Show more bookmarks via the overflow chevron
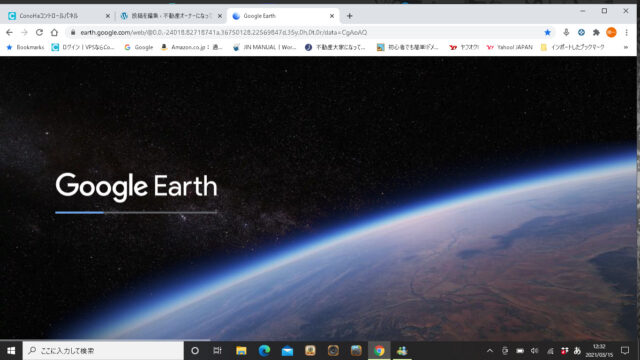 [x=626, y=47]
